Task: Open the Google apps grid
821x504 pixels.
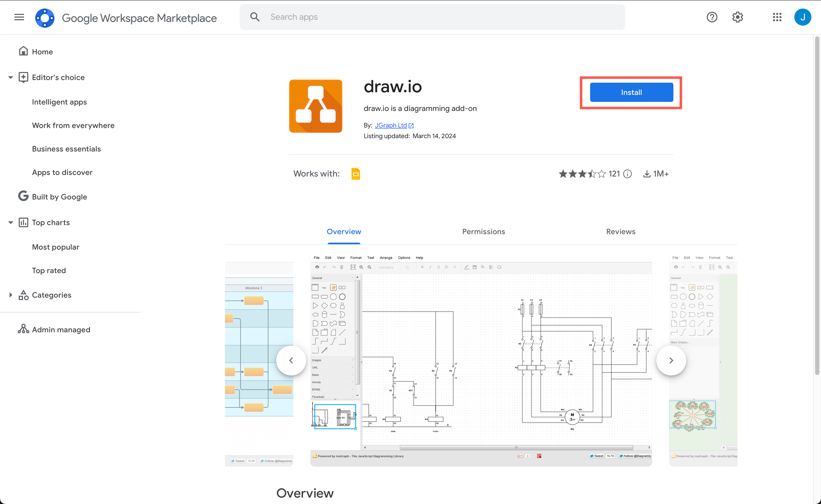Action: [x=777, y=17]
